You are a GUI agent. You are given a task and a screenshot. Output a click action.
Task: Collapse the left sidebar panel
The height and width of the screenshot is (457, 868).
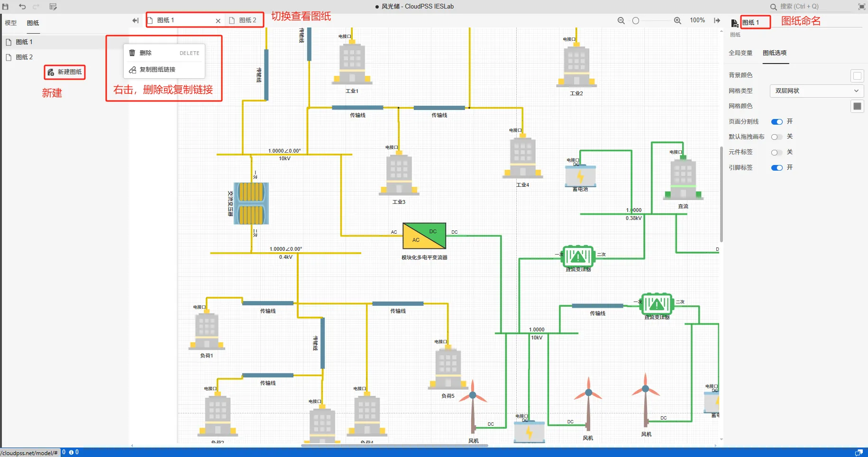135,20
